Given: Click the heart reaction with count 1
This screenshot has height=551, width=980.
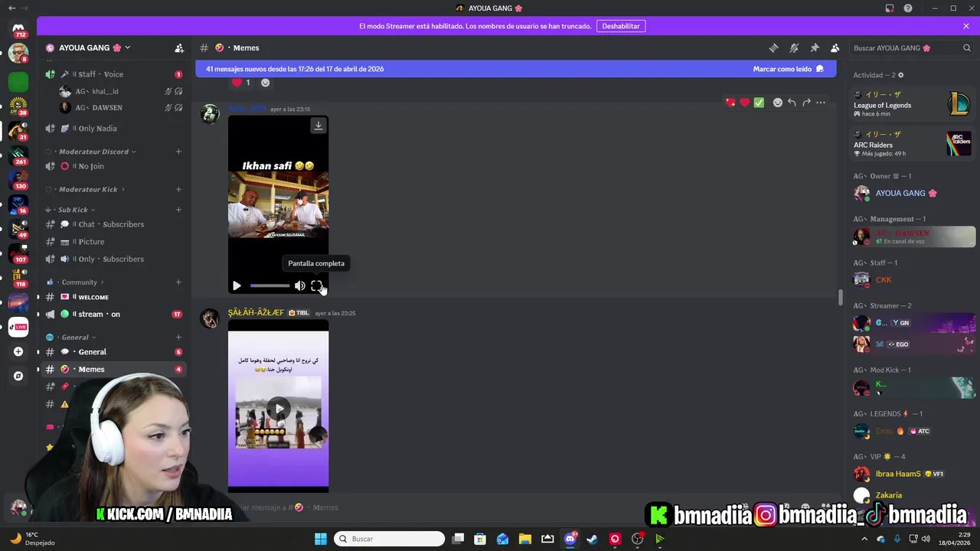Looking at the screenshot, I should 240,83.
